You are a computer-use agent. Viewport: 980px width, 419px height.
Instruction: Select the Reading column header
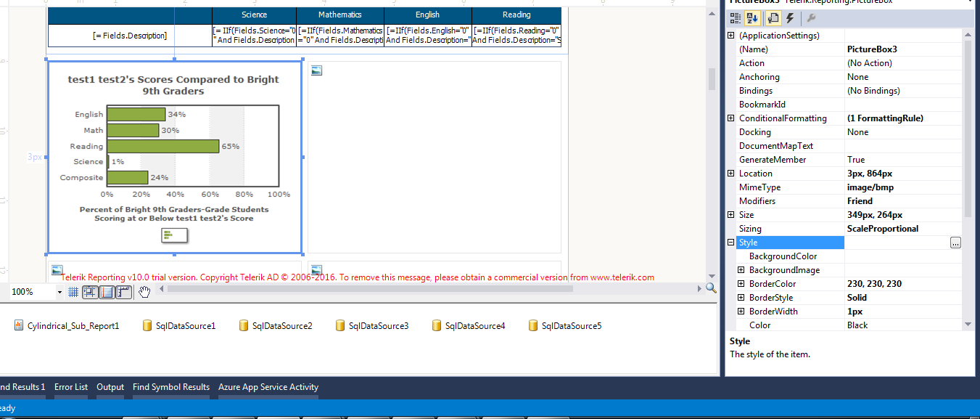pos(516,15)
